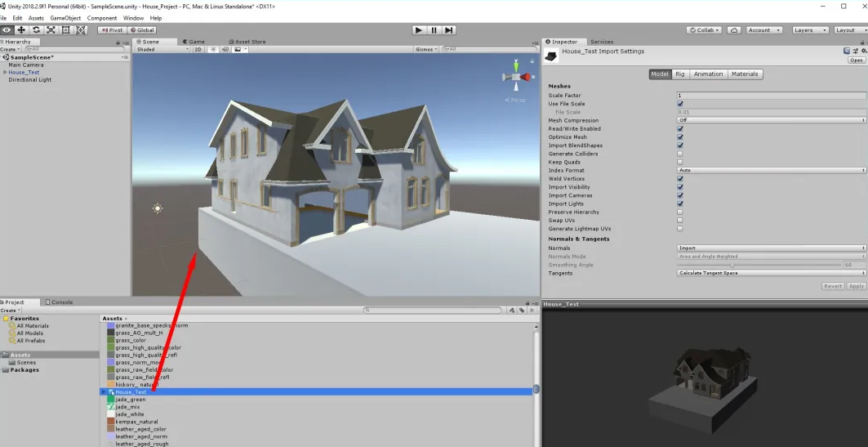868x447 pixels.
Task: Open the Index Format dropdown
Action: point(771,170)
